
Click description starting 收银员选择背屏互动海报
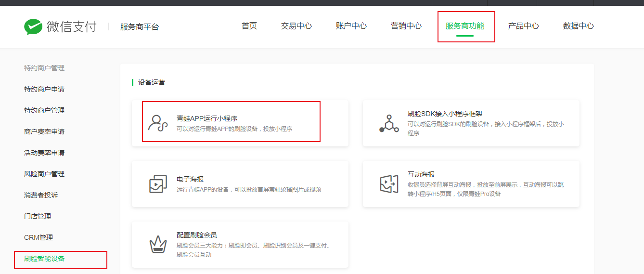click(486, 189)
